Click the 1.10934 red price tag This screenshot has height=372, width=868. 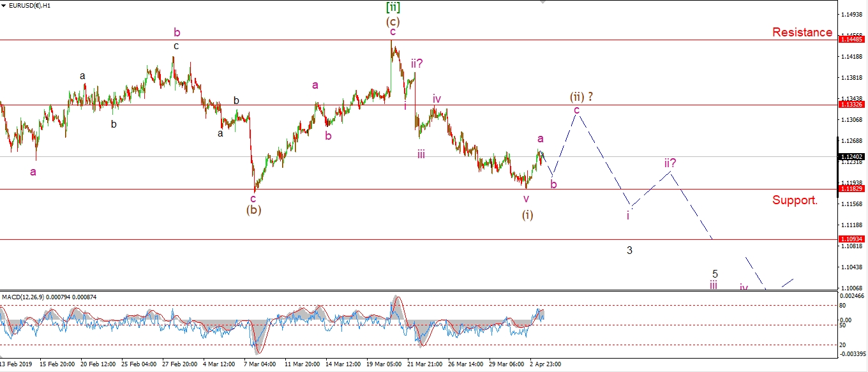point(851,239)
